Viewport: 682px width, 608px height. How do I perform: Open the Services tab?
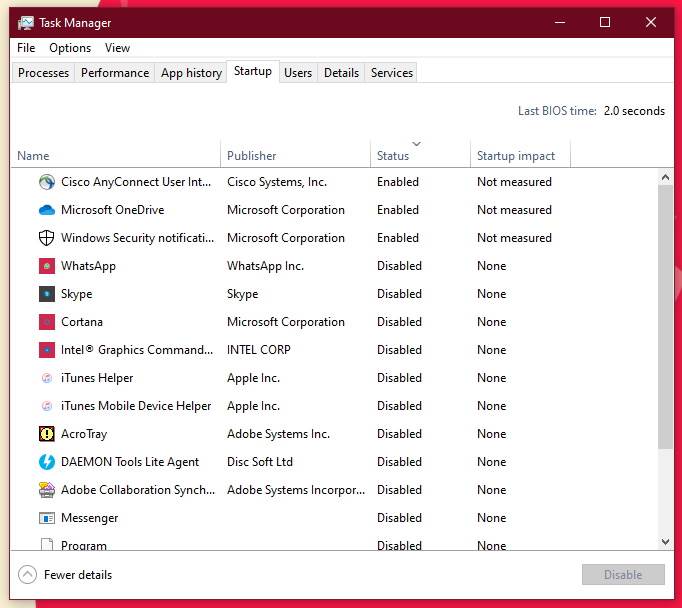coord(391,73)
